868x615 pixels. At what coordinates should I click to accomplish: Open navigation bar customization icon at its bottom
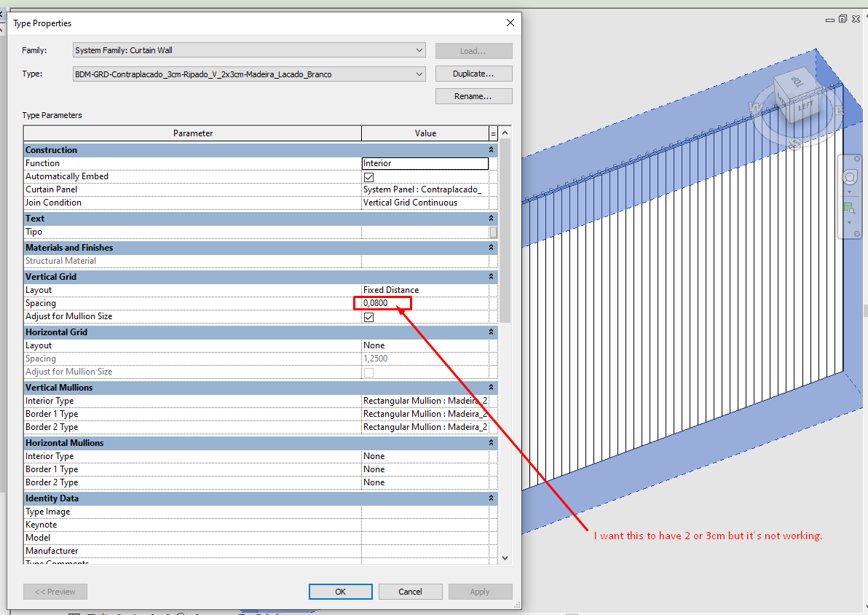pyautogui.click(x=856, y=233)
